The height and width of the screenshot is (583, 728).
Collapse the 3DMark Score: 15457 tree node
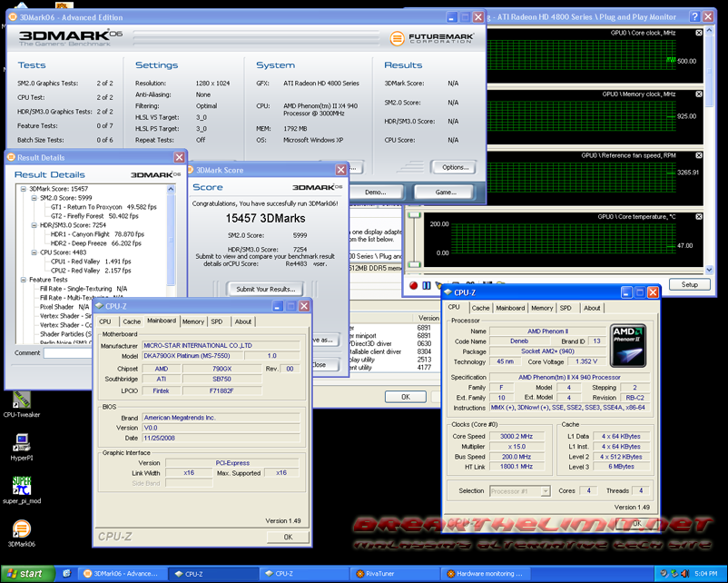click(x=24, y=189)
